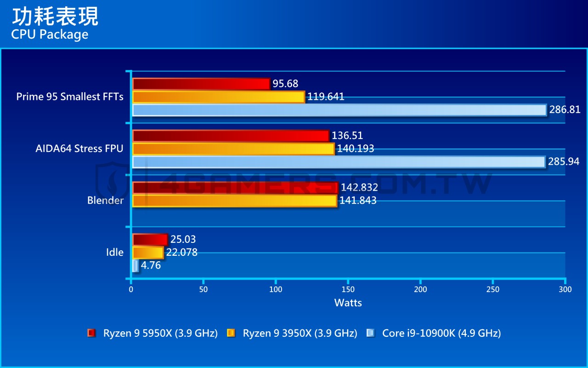This screenshot has width=588, height=368.
Task: Click the x-axis tick label 300
Action: 565,289
